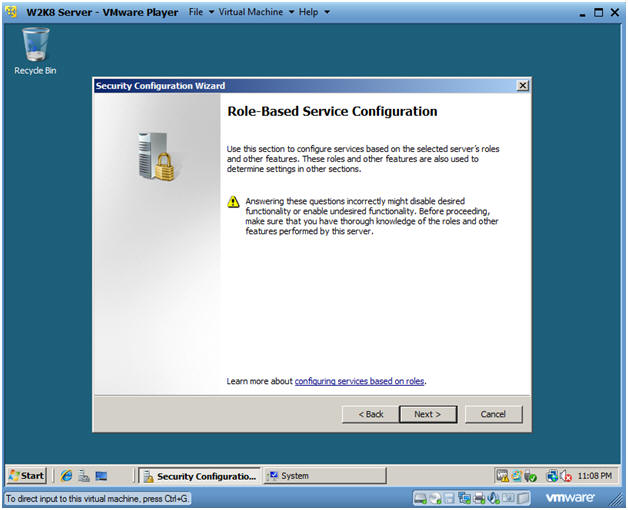The height and width of the screenshot is (510, 628).
Task: Expand the Help menu dropdown arrow
Action: 327,12
